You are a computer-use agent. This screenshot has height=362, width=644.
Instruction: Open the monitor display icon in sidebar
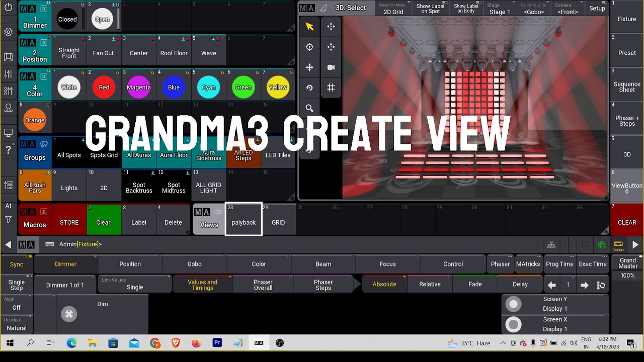click(8, 133)
